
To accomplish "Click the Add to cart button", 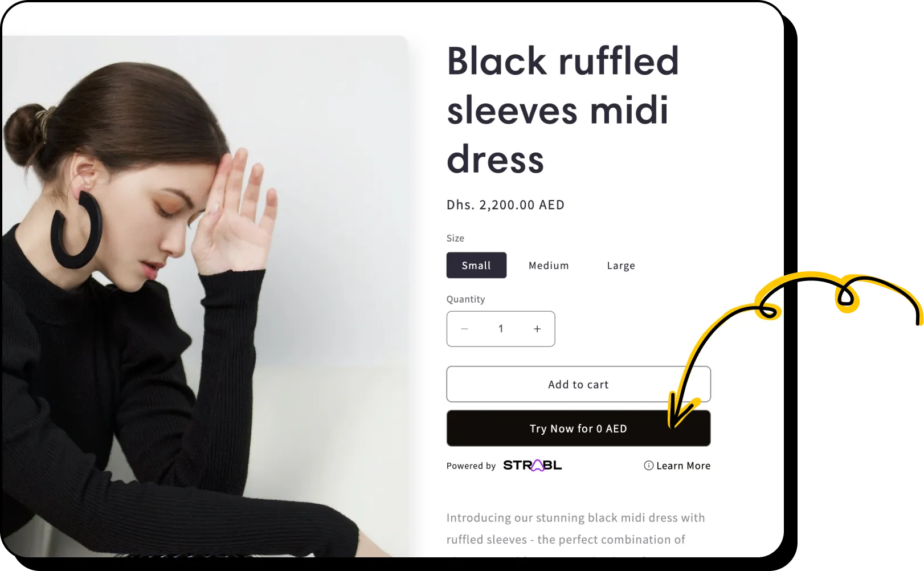I will tap(578, 384).
